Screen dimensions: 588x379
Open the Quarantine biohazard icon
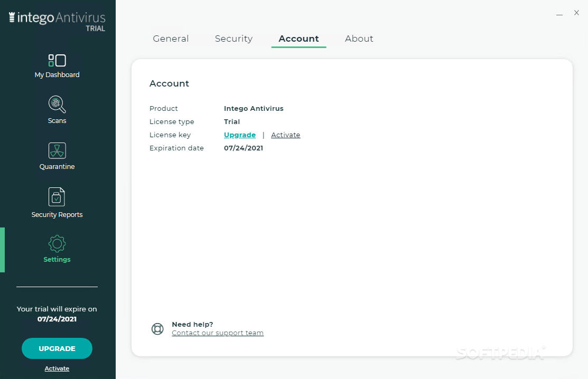[x=57, y=150]
